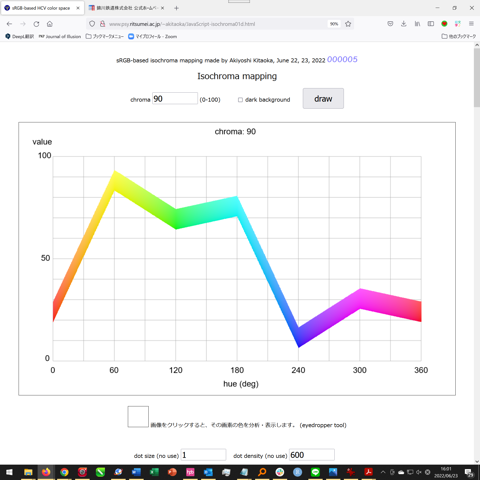Viewport: 480px width, 480px height.
Task: Close the sRGB-based HCV color space tab
Action: pos(78,8)
